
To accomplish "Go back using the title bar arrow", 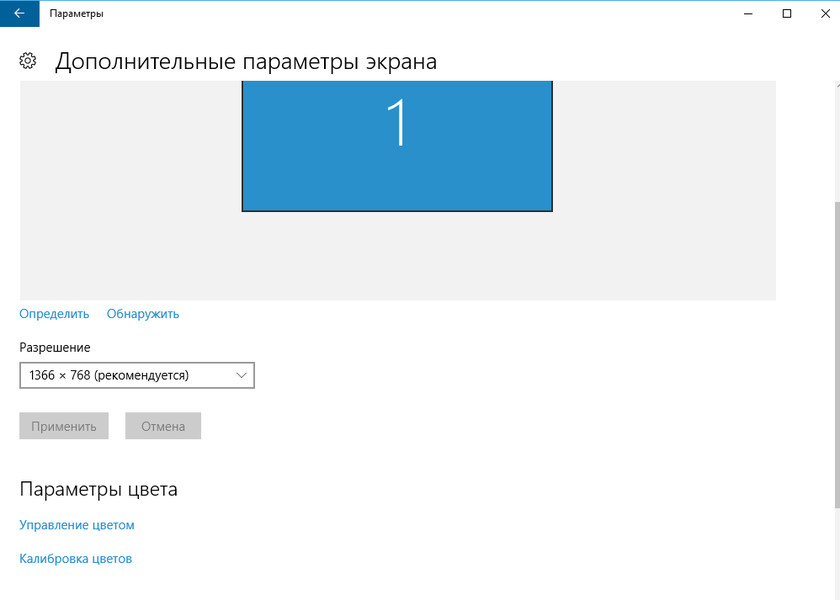I will pos(19,14).
